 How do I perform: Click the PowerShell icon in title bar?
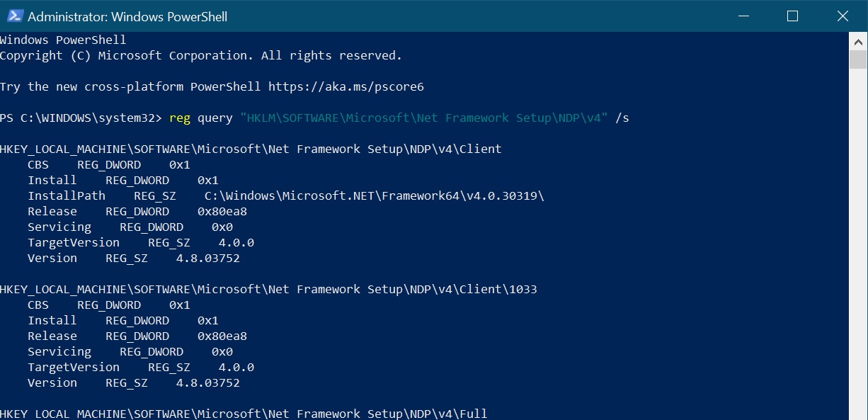pos(13,16)
